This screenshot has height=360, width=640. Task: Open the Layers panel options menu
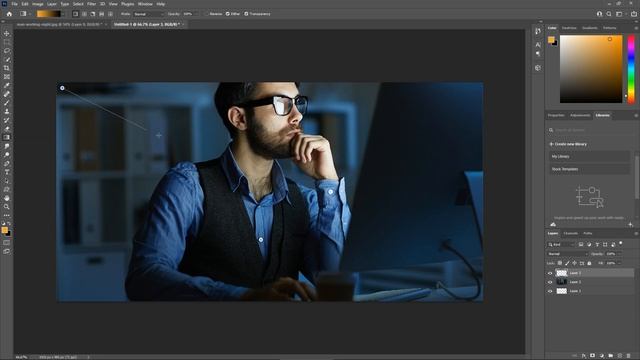(636, 233)
